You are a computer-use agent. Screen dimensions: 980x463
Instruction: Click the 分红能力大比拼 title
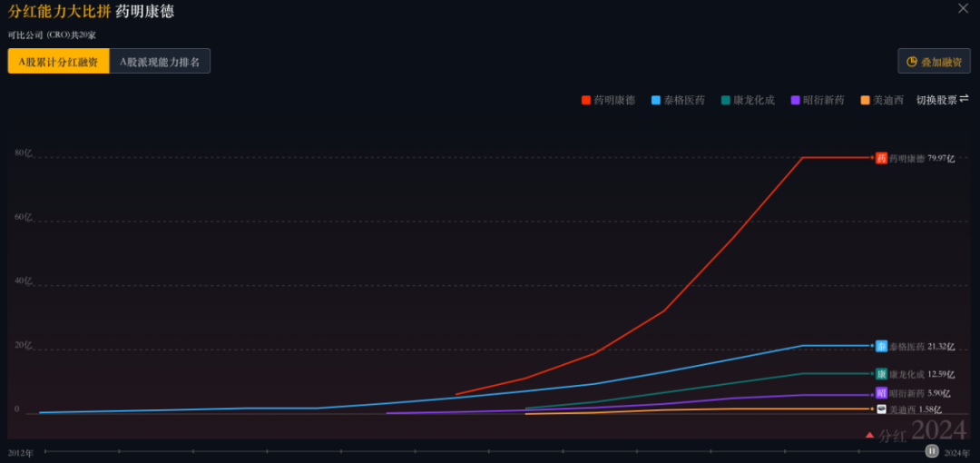(x=59, y=11)
